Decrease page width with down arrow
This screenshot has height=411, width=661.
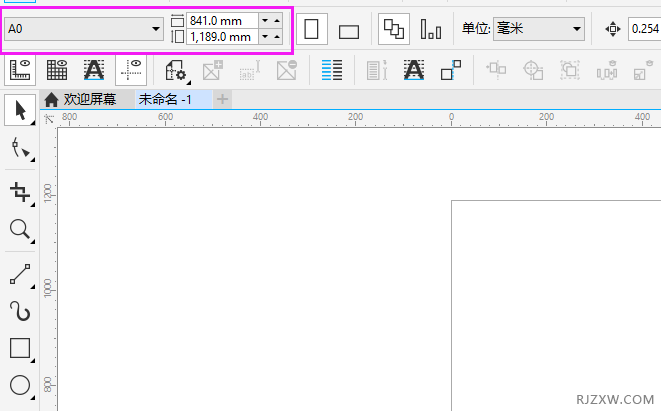[265, 21]
